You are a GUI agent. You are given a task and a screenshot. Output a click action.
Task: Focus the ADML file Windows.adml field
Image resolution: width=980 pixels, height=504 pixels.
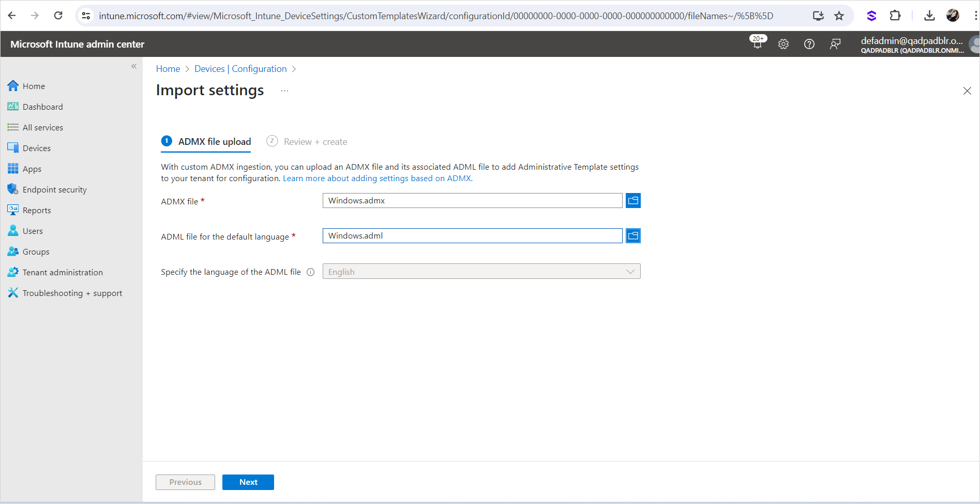point(473,235)
